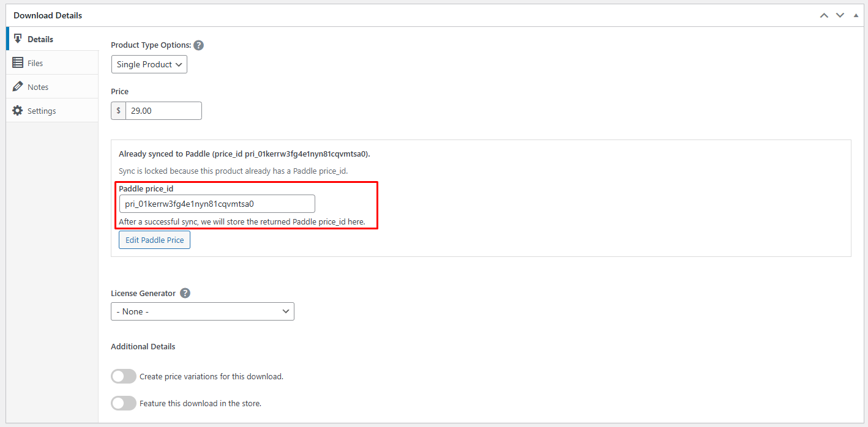Click the dollar sign price prefix
This screenshot has height=427, width=868.
tap(118, 111)
